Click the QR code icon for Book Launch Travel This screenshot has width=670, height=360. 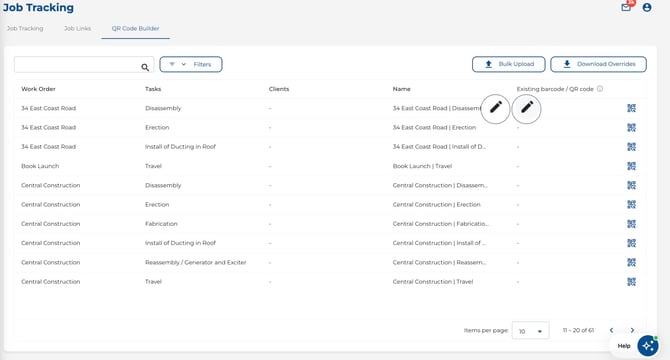tap(631, 166)
